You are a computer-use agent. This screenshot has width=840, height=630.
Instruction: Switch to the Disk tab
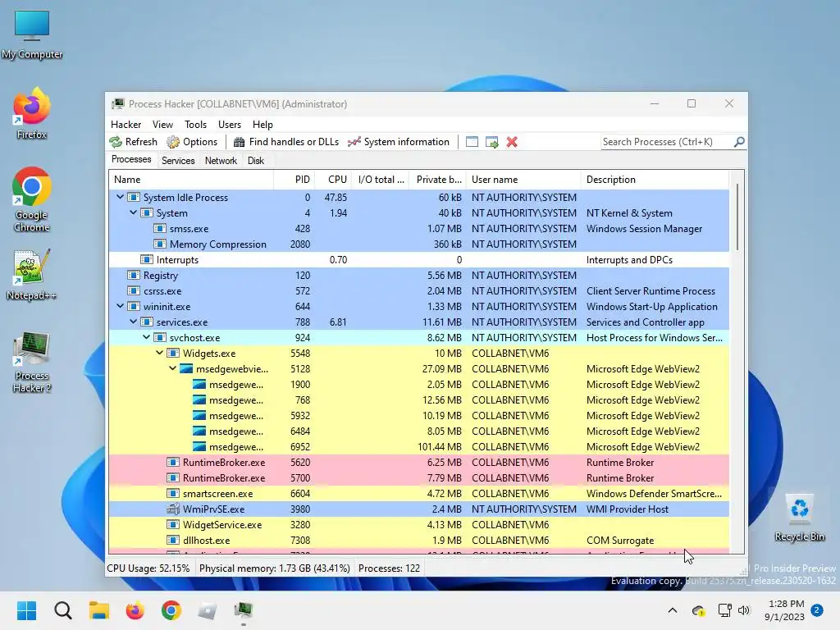(256, 161)
